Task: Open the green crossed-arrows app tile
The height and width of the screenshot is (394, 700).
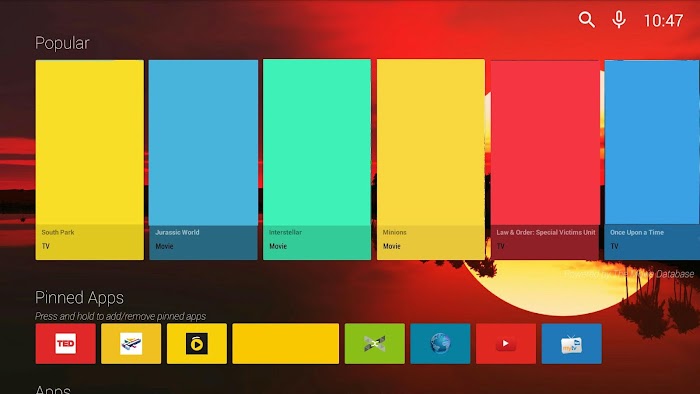Action: pos(375,344)
